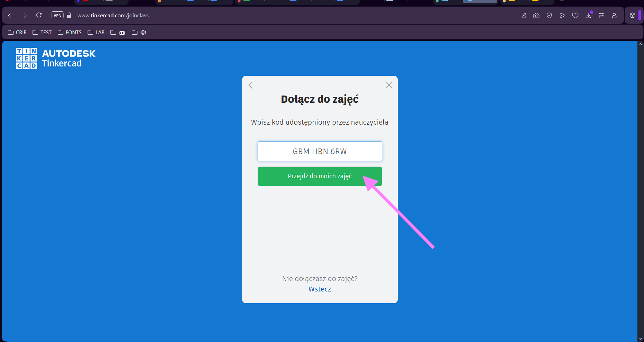
Task: Click the user profile icon
Action: pos(614,16)
